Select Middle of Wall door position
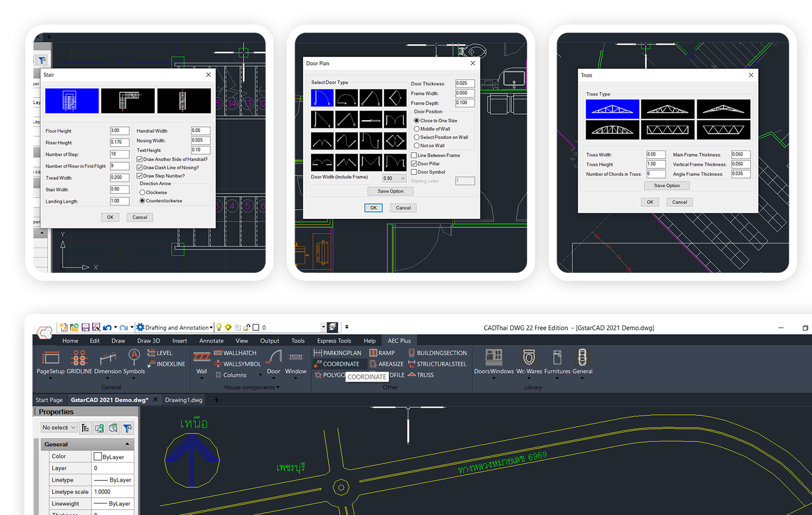The height and width of the screenshot is (515, 812). click(x=417, y=129)
